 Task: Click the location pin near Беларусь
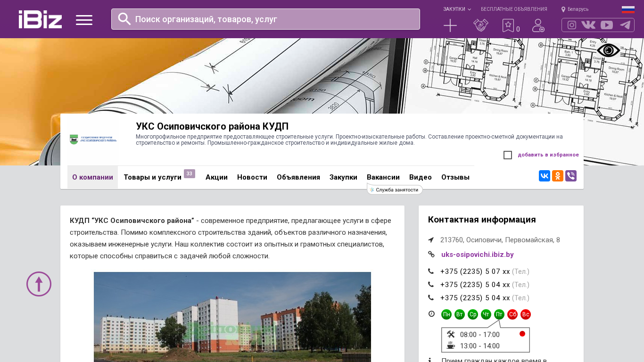(x=563, y=9)
